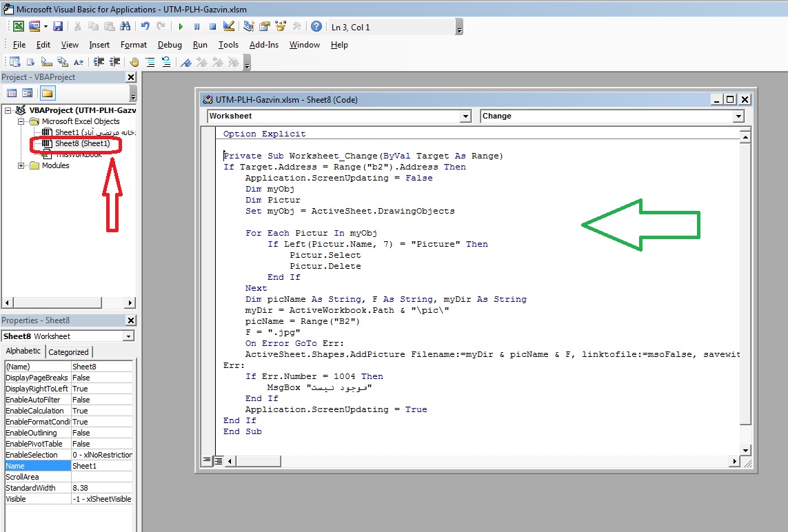Select Sheet8 (Sheet1) in project tree
This screenshot has height=532, width=788.
tap(82, 143)
